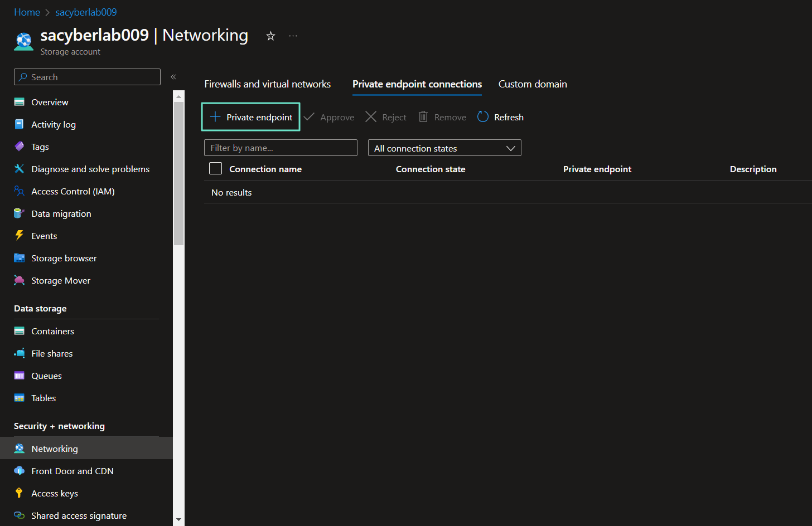Click the plus icon for Private endpoint
The width and height of the screenshot is (812, 526).
tap(215, 116)
